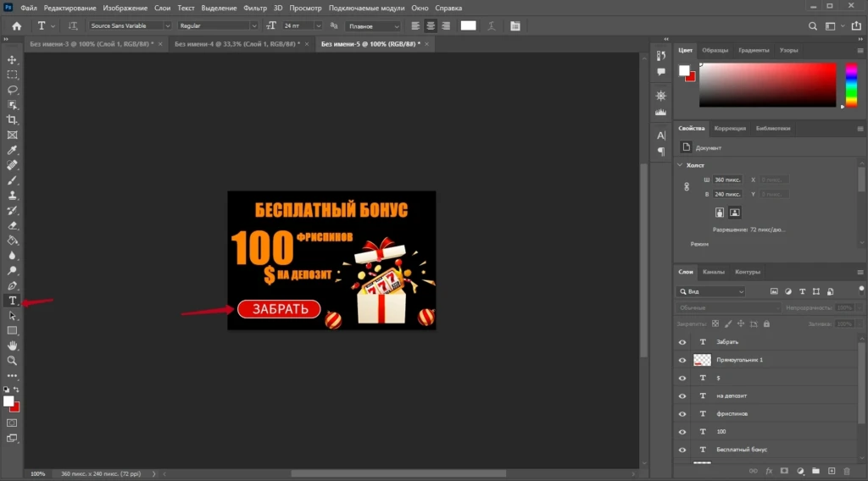Switch to the Коррекция tab

[x=730, y=128]
